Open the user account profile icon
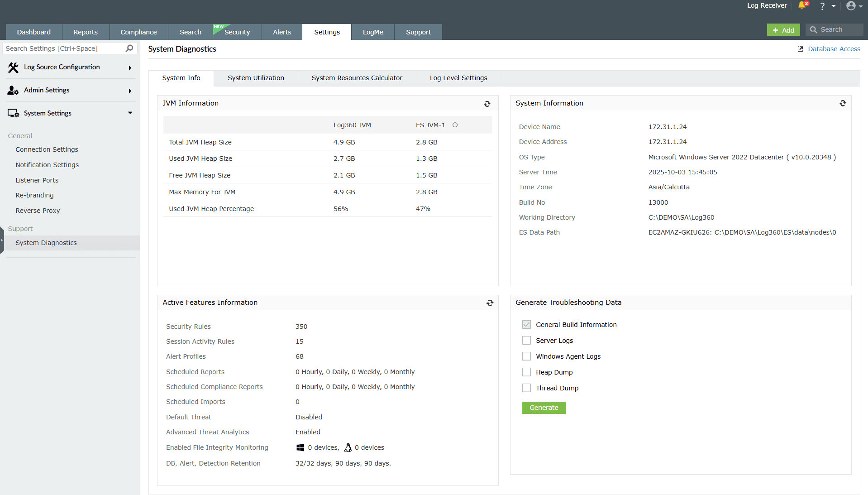This screenshot has width=868, height=495. [x=851, y=6]
